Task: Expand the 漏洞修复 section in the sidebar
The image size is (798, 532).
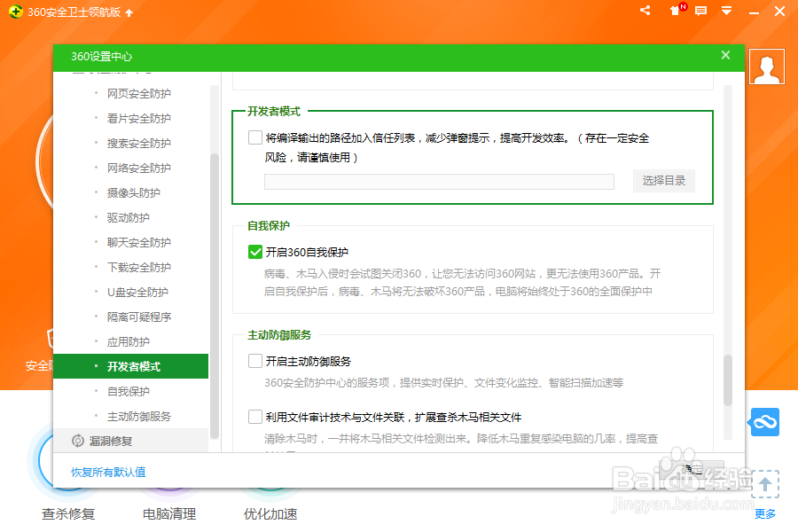Action: (131, 441)
